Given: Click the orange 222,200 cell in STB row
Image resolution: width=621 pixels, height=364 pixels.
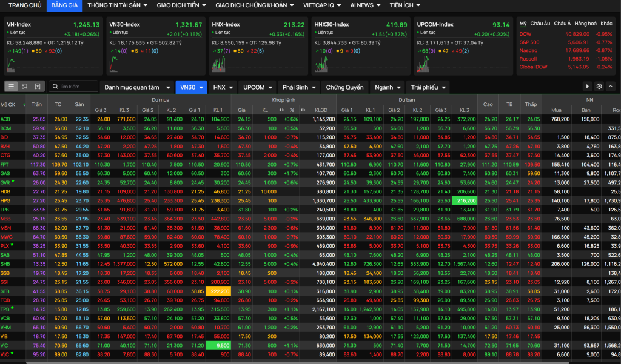Looking at the screenshot, I should pos(218,291).
